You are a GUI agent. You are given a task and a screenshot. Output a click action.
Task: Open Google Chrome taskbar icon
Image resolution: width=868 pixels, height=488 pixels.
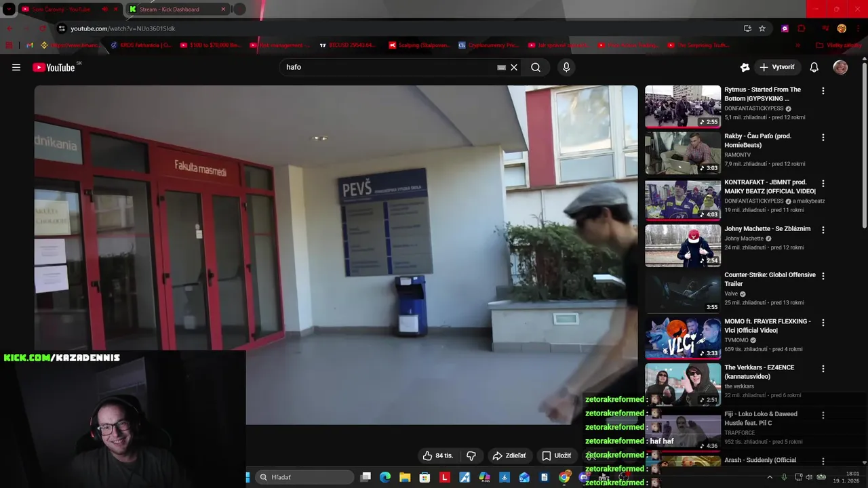(x=564, y=477)
